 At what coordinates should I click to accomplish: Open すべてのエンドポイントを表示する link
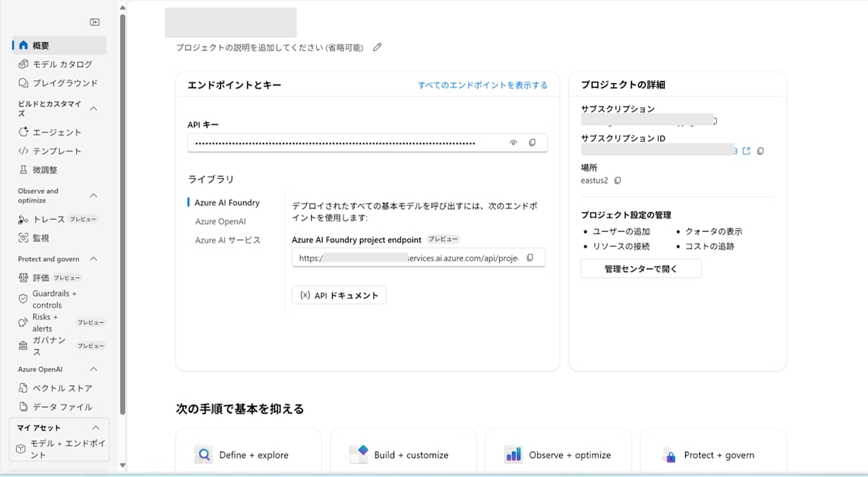tap(482, 85)
